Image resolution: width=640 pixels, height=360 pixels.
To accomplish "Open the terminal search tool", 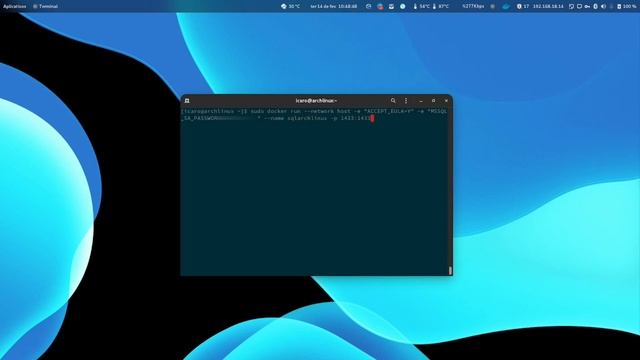I will click(393, 100).
